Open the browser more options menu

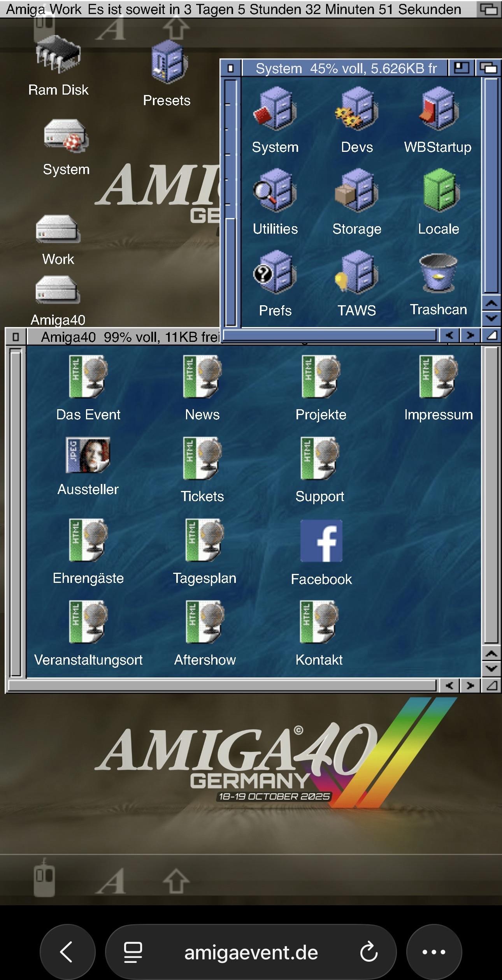coord(434,952)
